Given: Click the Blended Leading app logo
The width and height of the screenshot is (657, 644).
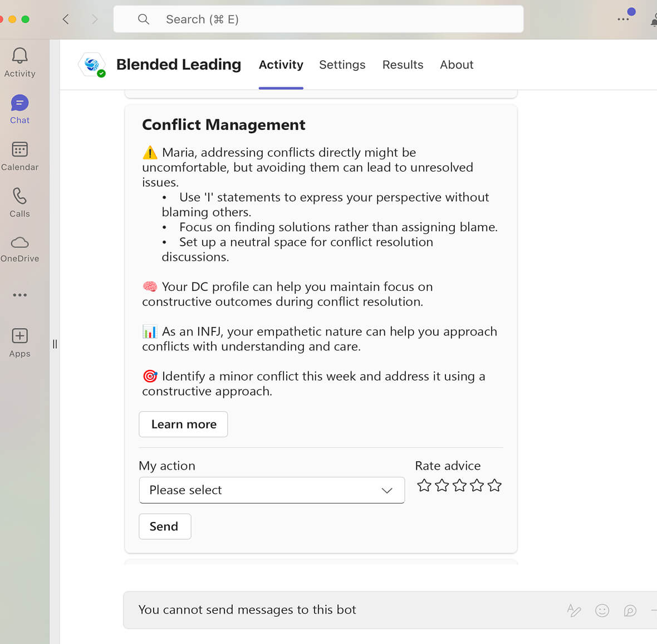Looking at the screenshot, I should coord(92,65).
